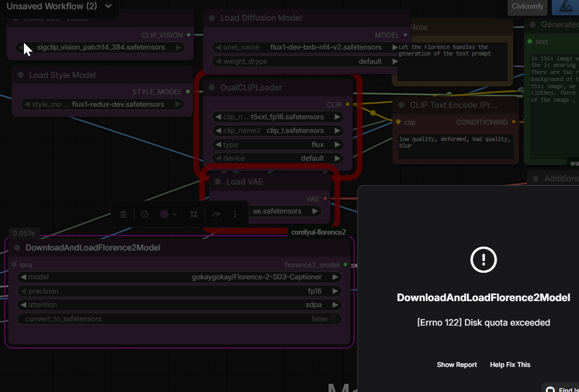Viewport: 579px width, 392px height.
Task: Select the DownloadAndLoadFlorence2Model node title
Action: (x=93, y=248)
